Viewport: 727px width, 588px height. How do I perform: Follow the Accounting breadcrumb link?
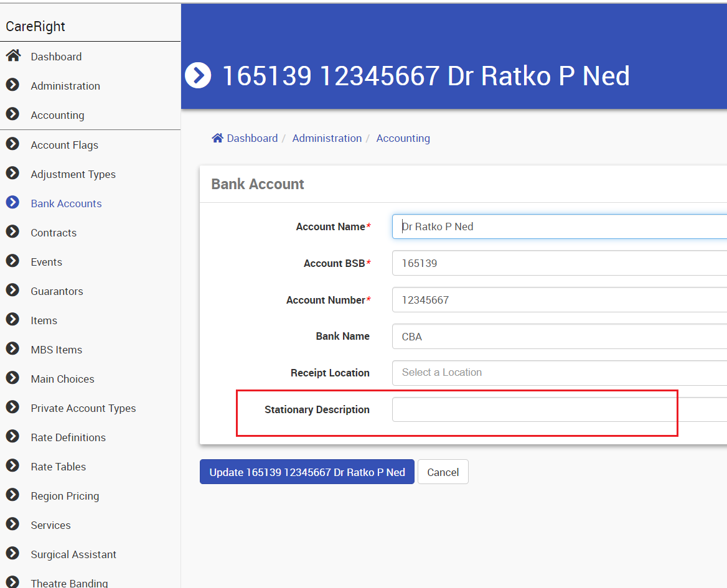tap(403, 138)
